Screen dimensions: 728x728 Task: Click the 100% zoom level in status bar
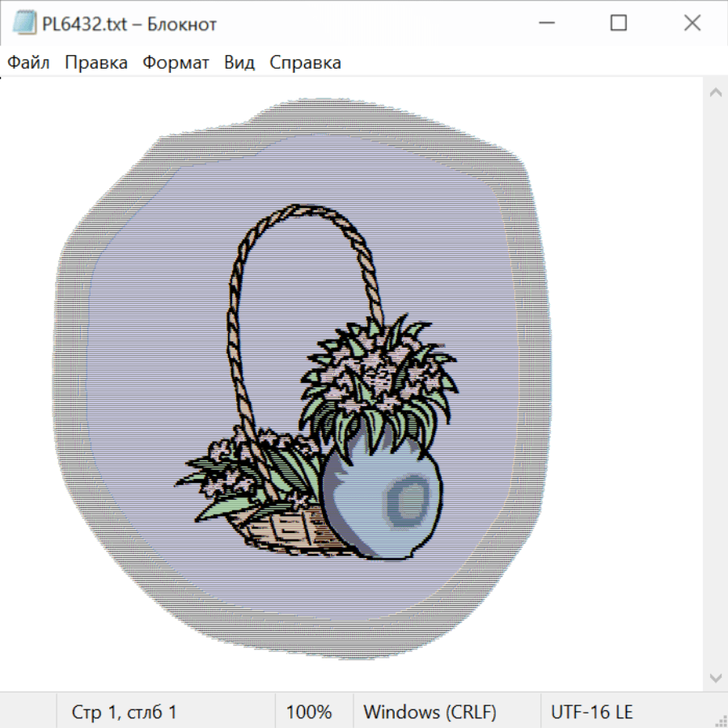tap(309, 712)
